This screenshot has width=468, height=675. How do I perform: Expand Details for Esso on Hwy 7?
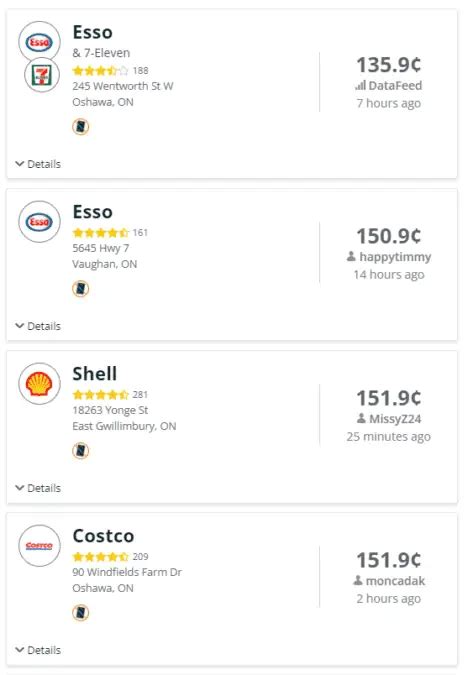pos(38,326)
